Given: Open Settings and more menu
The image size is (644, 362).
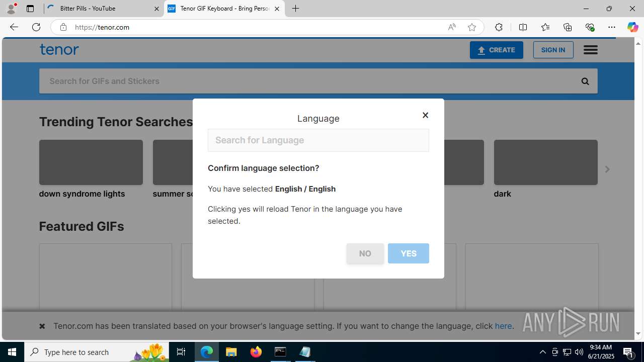Looking at the screenshot, I should [612, 27].
